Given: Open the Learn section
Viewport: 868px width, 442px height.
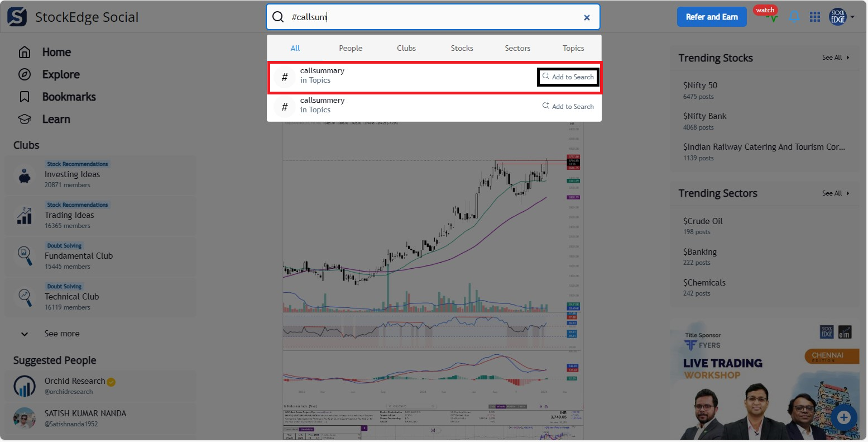Looking at the screenshot, I should (56, 119).
